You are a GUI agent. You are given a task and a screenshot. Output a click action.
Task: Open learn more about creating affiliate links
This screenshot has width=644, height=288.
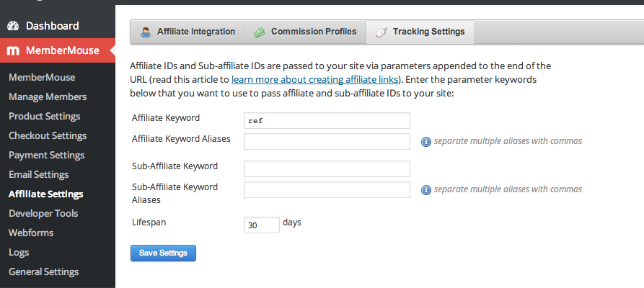pos(314,79)
